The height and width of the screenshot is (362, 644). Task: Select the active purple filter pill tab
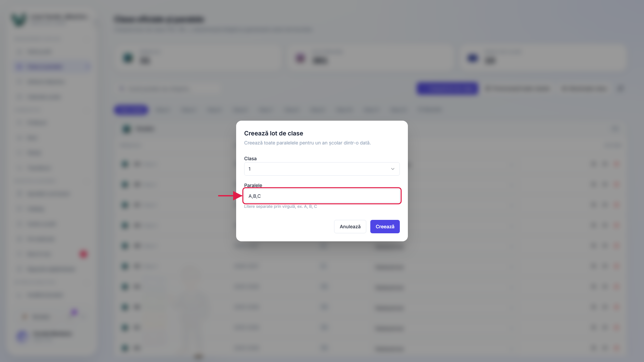click(131, 110)
